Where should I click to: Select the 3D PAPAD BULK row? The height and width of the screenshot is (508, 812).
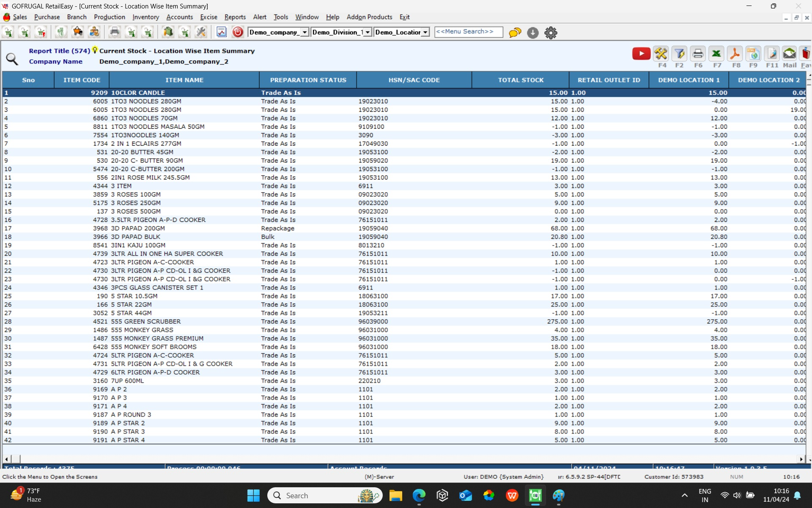click(135, 237)
